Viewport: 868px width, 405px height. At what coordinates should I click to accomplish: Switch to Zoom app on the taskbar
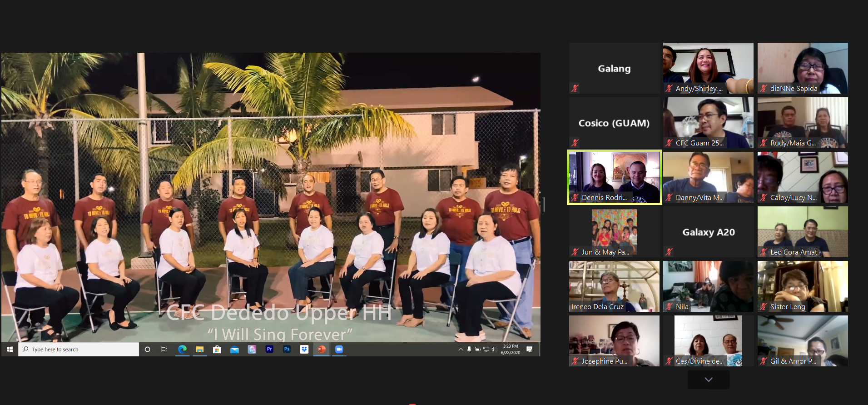[x=339, y=349]
